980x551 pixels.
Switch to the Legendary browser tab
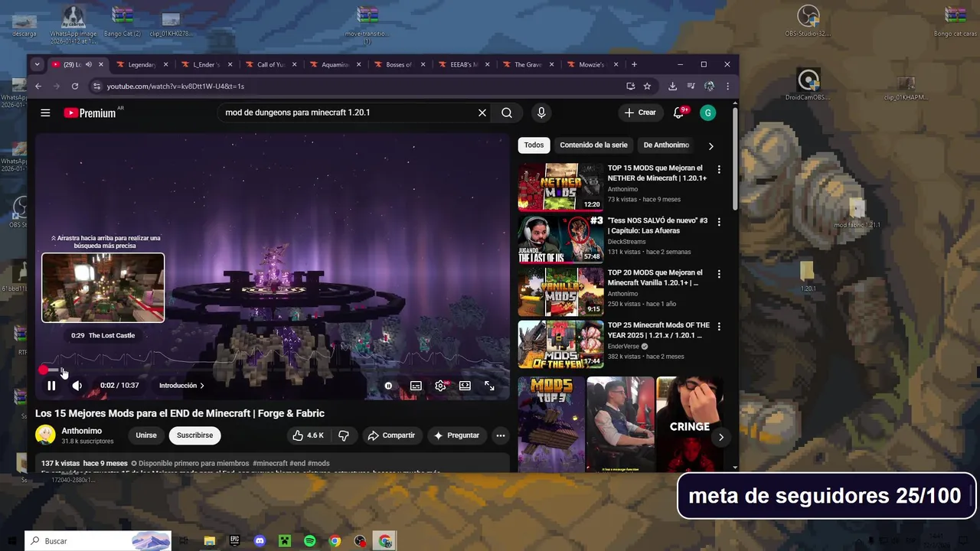click(142, 64)
